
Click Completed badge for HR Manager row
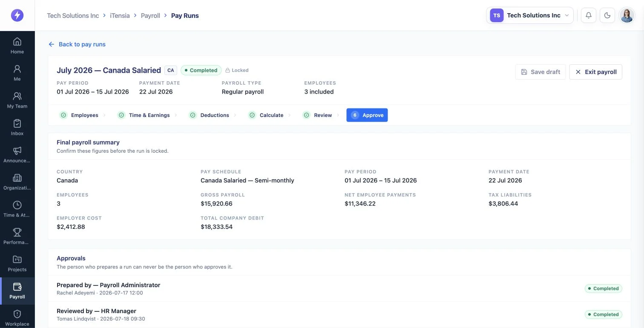click(603, 314)
